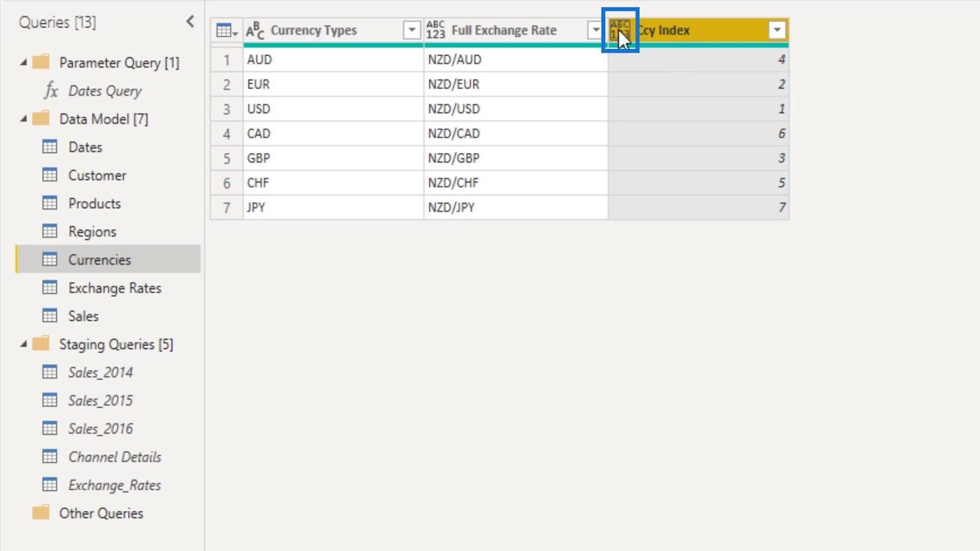Select the Sales_2015 staging query
Viewport: 980px width, 551px height.
point(100,400)
